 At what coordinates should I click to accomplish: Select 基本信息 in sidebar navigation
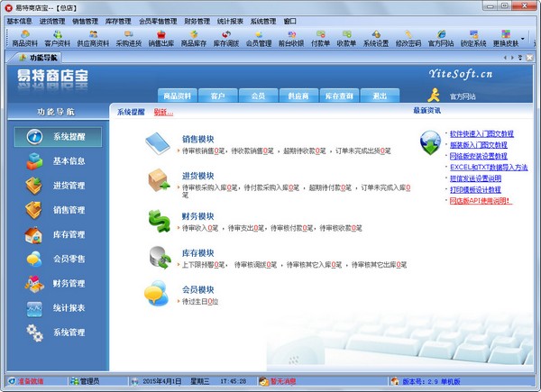point(58,161)
